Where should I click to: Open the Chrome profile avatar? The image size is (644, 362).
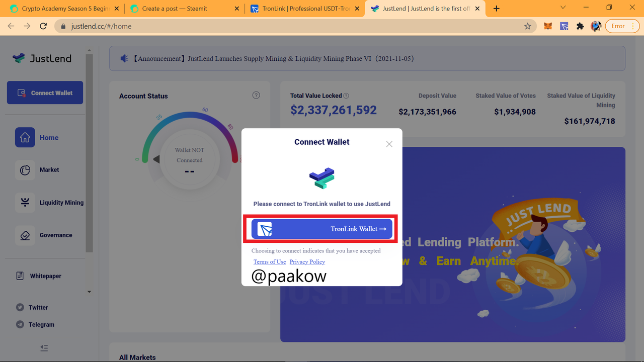pyautogui.click(x=596, y=26)
